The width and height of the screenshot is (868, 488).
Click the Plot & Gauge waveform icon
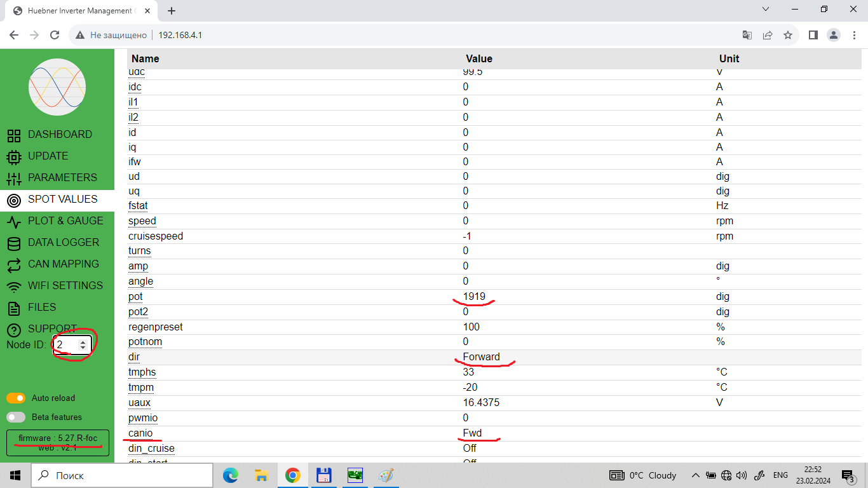coord(14,221)
